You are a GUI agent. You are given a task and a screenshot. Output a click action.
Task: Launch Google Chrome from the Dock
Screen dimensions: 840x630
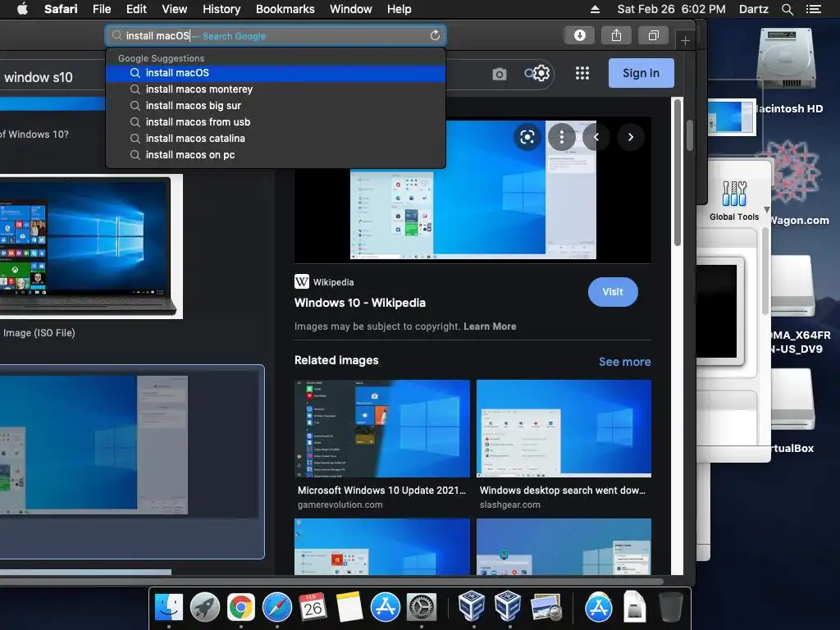coord(240,607)
